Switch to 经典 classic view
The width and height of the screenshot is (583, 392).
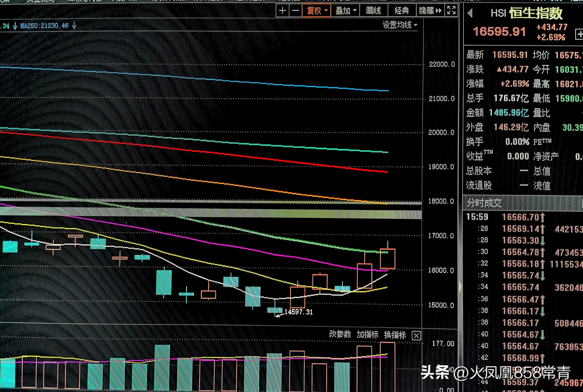pos(402,11)
